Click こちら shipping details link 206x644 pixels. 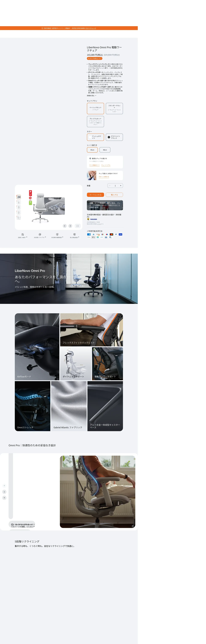point(99,224)
